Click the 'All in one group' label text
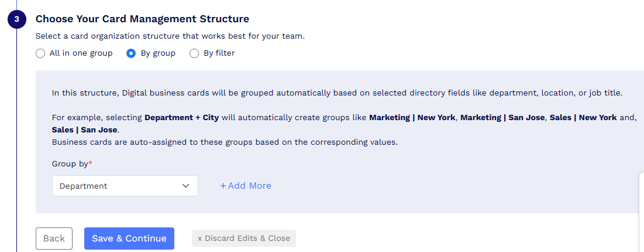 click(x=81, y=53)
